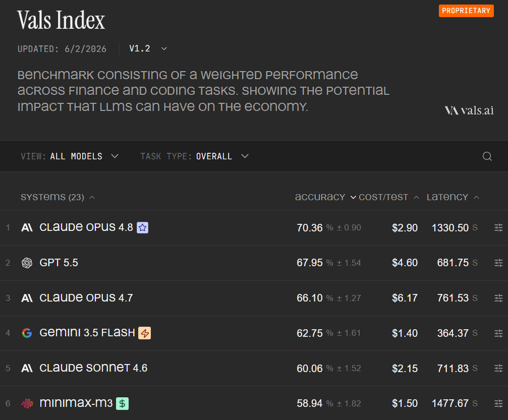Click the Vals Index page title
The image size is (508, 420).
pyautogui.click(x=61, y=20)
